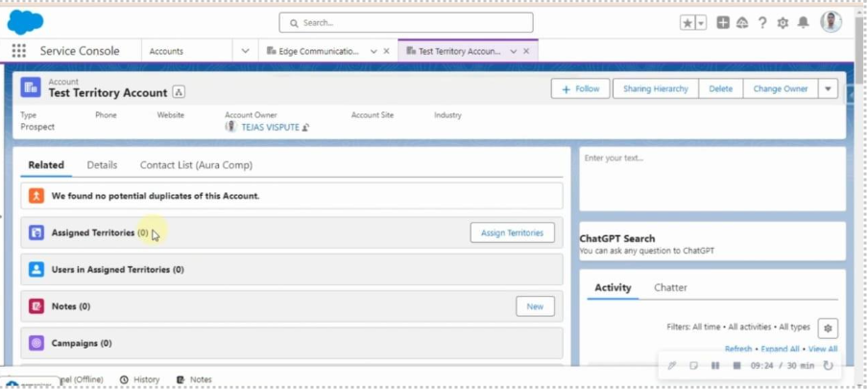Open Global Actions plus icon
The width and height of the screenshot is (868, 390).
click(723, 23)
